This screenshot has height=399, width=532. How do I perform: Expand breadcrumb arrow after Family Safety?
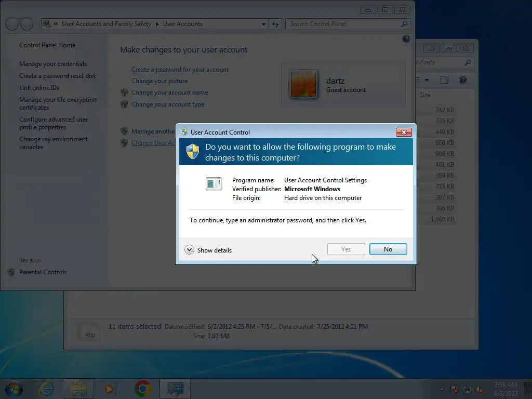(157, 24)
